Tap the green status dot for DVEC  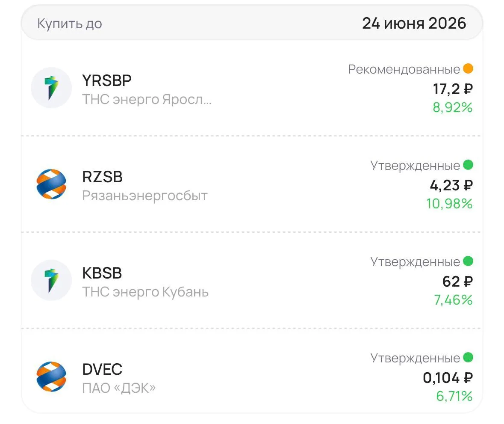pos(468,357)
